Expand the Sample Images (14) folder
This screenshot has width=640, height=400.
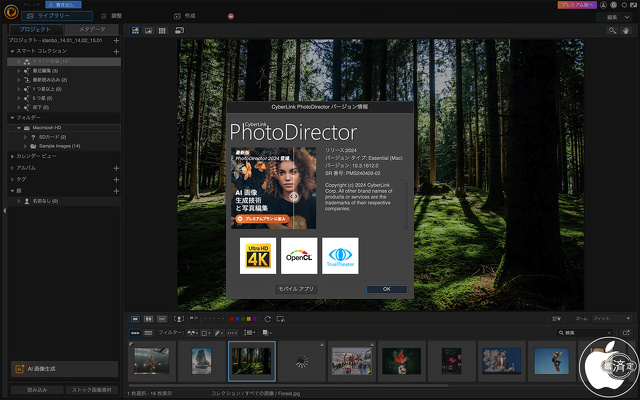25,146
